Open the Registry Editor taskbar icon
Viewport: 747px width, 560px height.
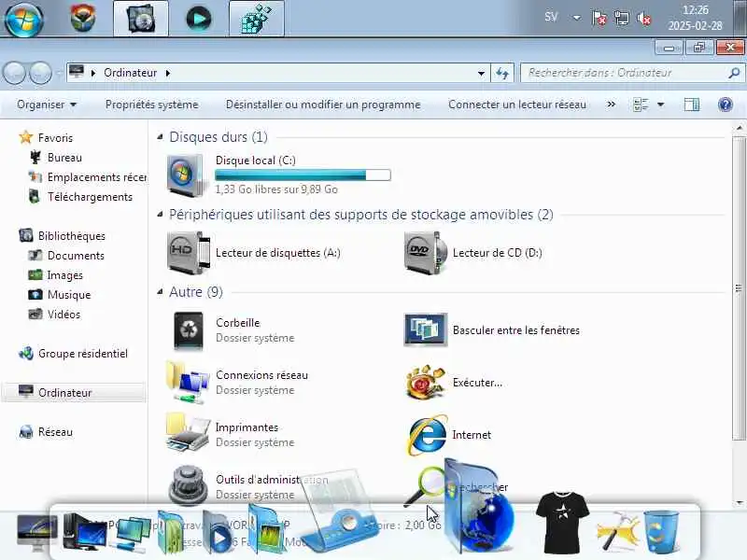(256, 19)
